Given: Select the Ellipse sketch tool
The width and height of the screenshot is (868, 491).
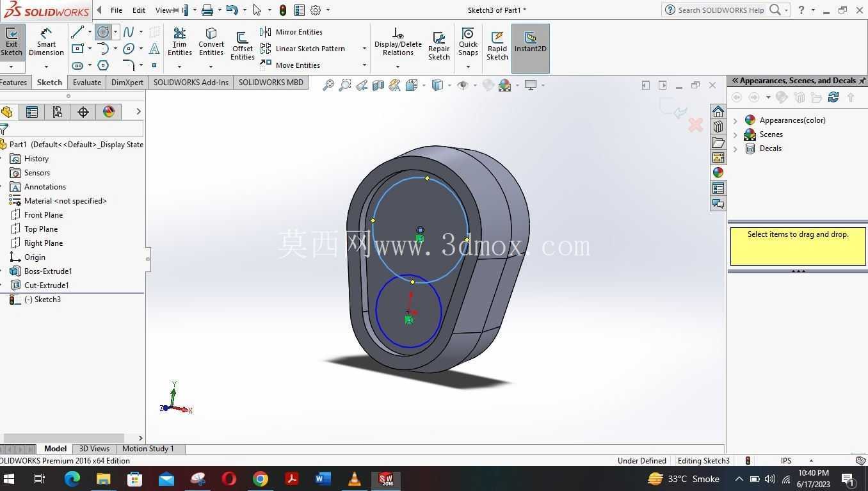Looking at the screenshot, I should point(129,49).
